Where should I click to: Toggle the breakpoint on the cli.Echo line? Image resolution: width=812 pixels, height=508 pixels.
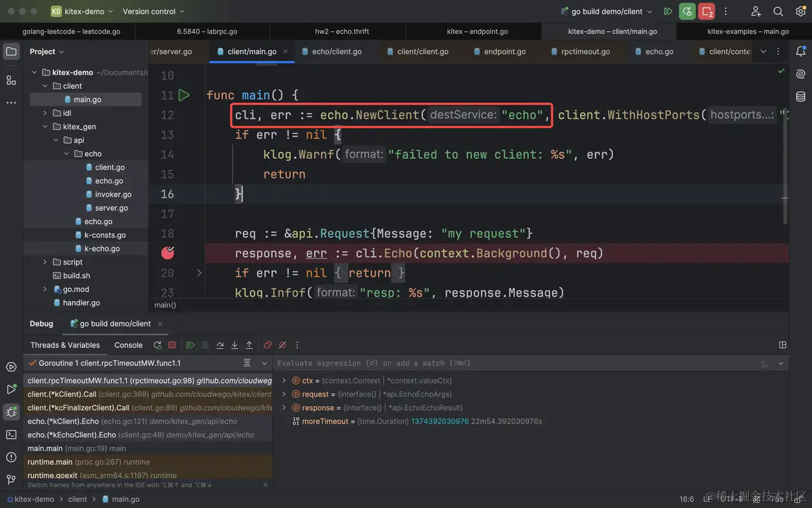coord(167,253)
